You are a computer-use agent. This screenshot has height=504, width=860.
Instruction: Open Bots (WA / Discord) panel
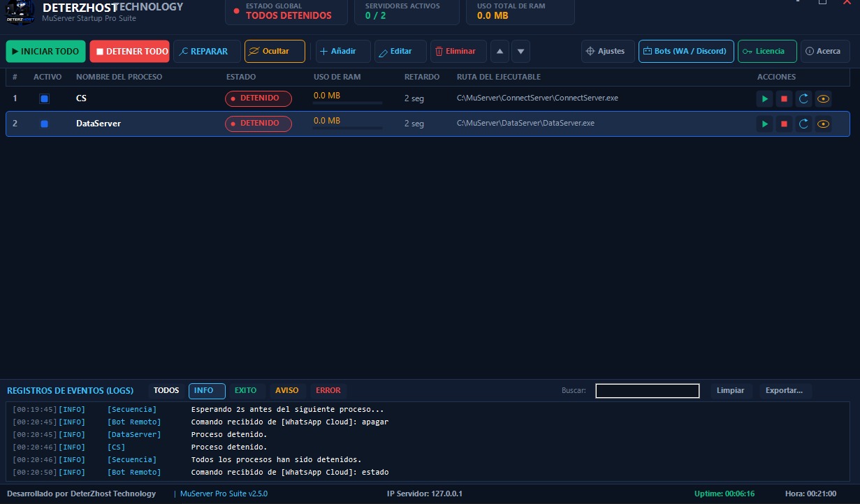click(686, 51)
